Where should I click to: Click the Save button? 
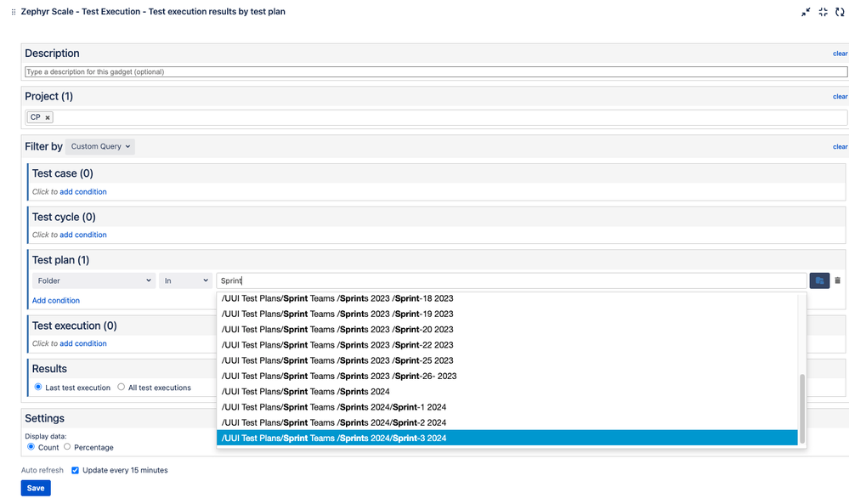point(36,488)
